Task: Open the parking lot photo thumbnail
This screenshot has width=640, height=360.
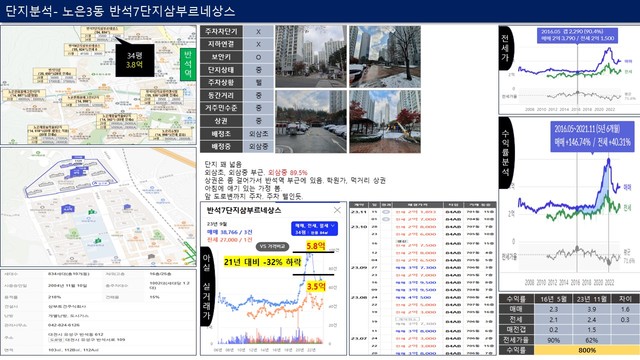Action: [311, 122]
